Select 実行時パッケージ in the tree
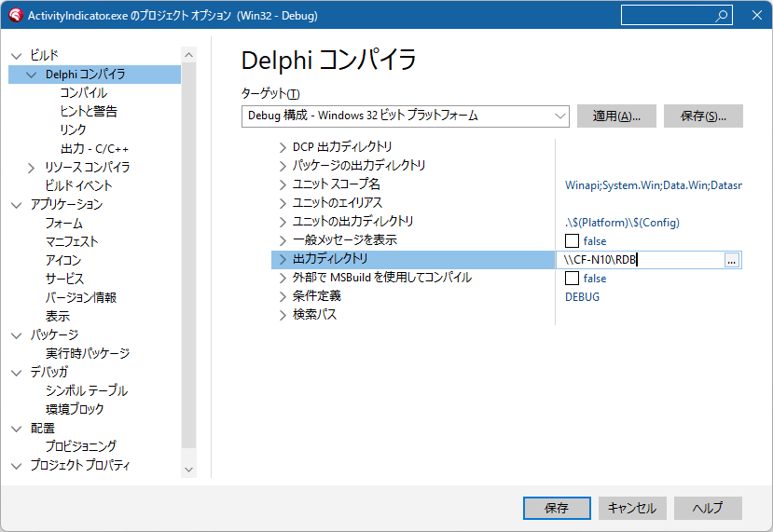Image resolution: width=773 pixels, height=532 pixels. [88, 354]
